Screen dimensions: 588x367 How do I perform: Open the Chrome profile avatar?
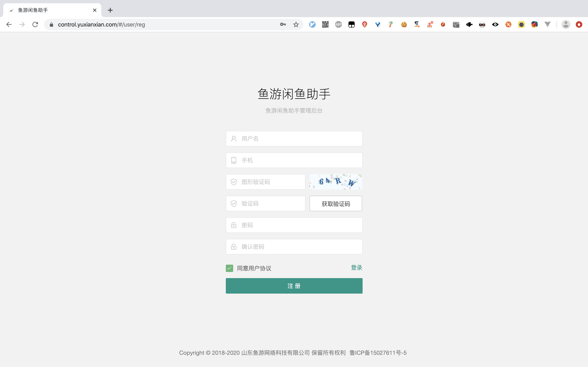(566, 24)
